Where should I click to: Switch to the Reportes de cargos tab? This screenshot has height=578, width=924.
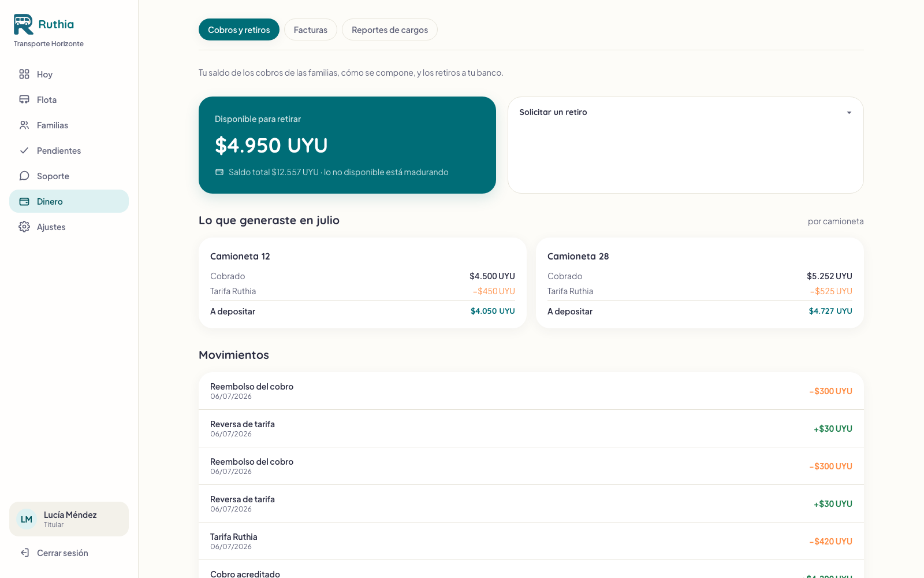[x=390, y=29]
